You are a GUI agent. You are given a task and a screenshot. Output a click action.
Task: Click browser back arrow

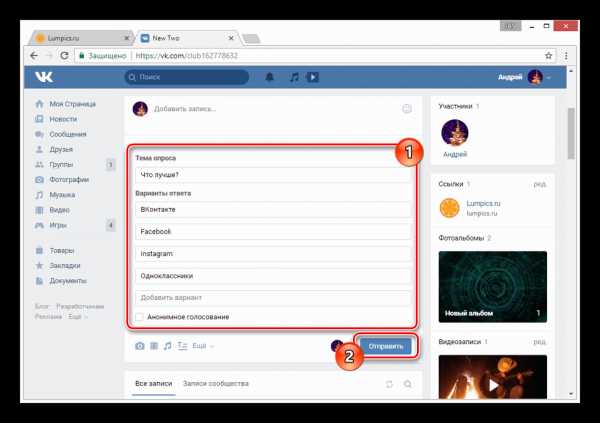coord(34,56)
